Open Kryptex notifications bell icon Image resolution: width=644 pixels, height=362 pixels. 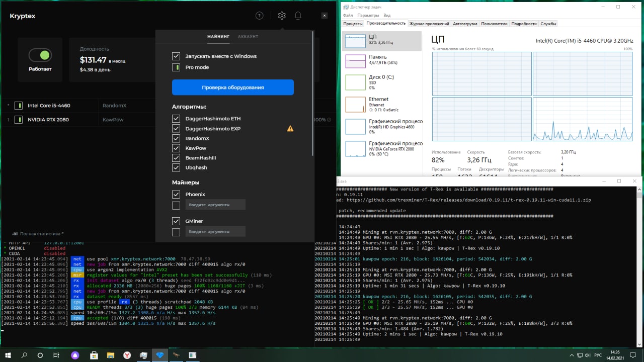[298, 16]
